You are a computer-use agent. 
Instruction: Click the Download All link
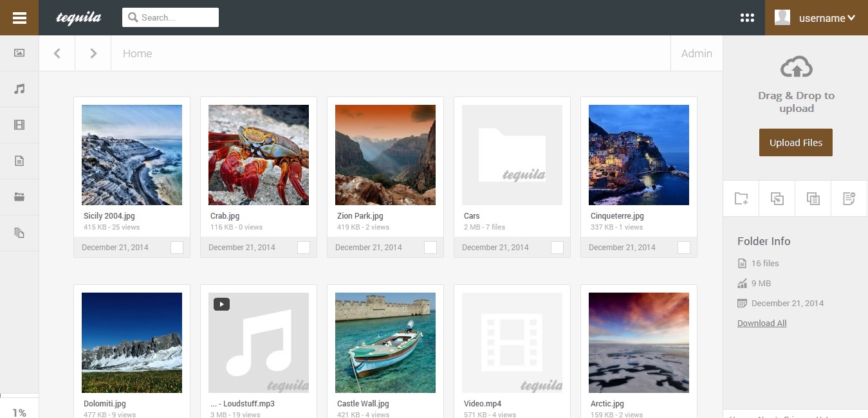coord(762,323)
